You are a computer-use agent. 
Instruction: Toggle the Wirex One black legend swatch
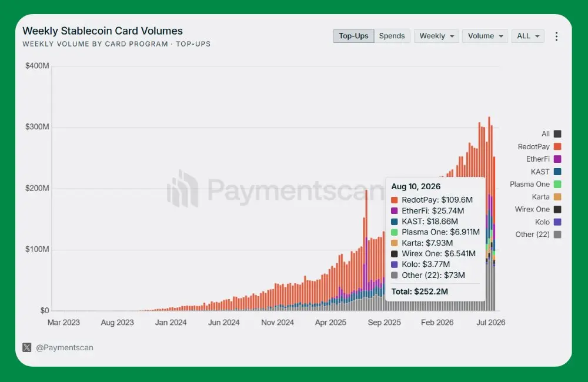pyautogui.click(x=557, y=209)
